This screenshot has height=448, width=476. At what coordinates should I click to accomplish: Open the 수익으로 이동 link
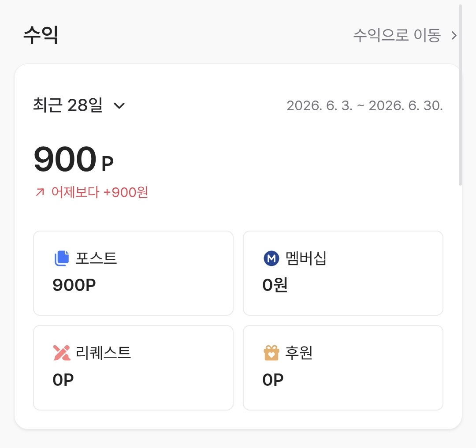[x=405, y=35]
